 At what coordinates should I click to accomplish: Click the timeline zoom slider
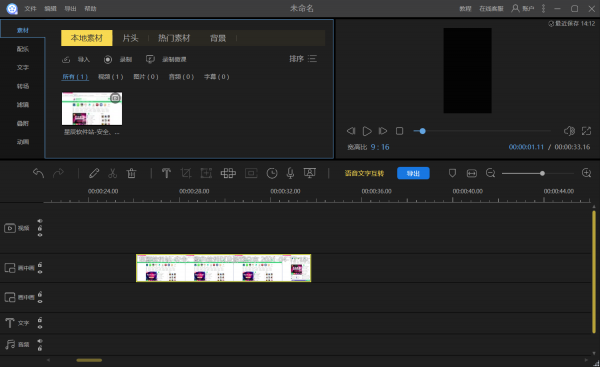tap(538, 173)
